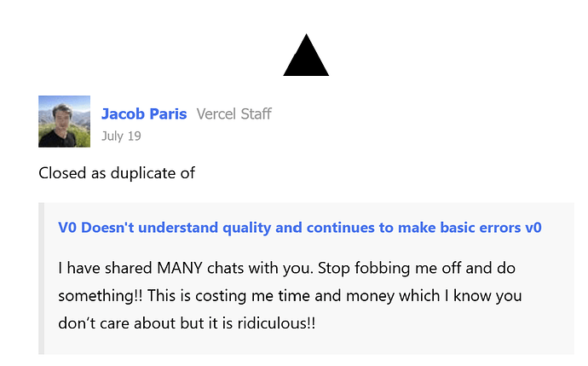Screen dimensions: 588x366
Task: Open the 'V0 Doesn't understand quality' topic link
Action: tap(290, 228)
